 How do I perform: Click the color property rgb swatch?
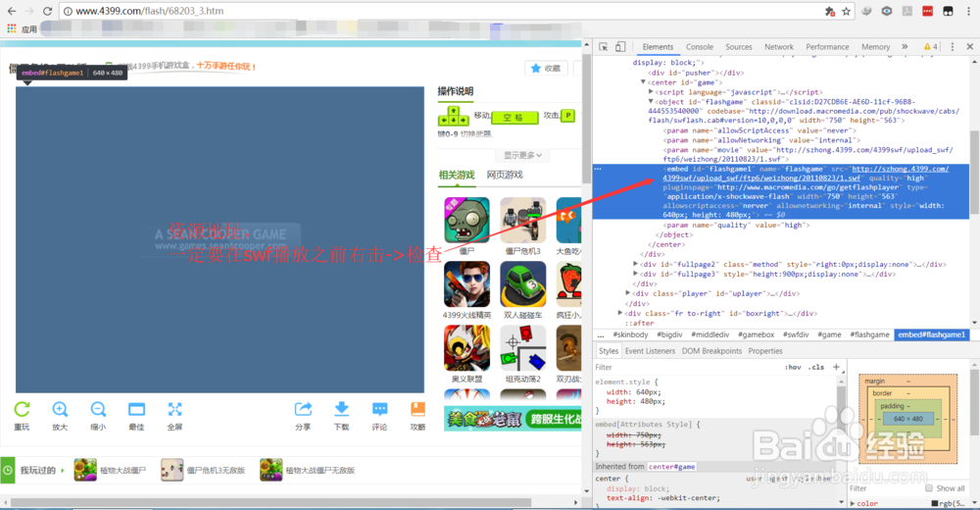click(935, 503)
